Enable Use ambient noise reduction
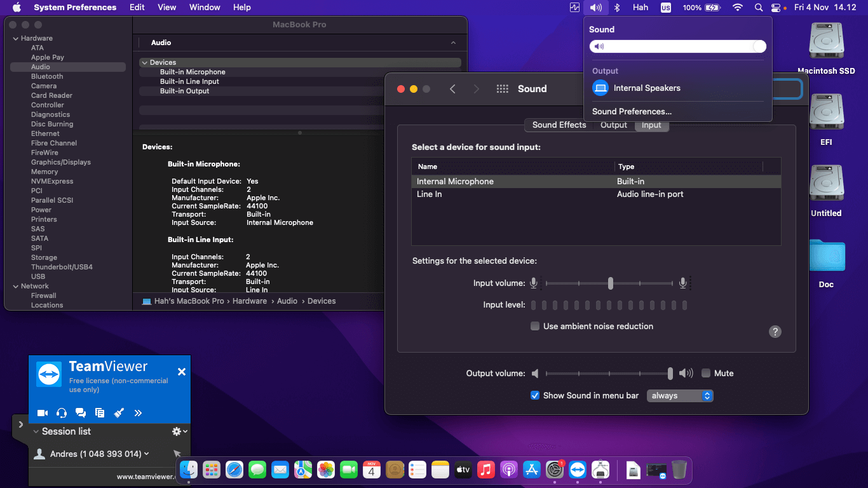This screenshot has height=488, width=868. point(535,326)
